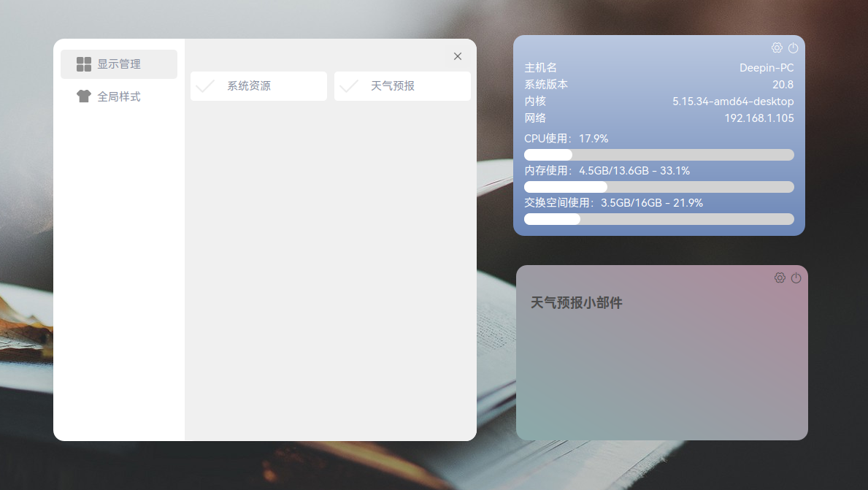Image resolution: width=868 pixels, height=490 pixels.
Task: Select the IP address 192.168.1.105
Action: click(759, 118)
